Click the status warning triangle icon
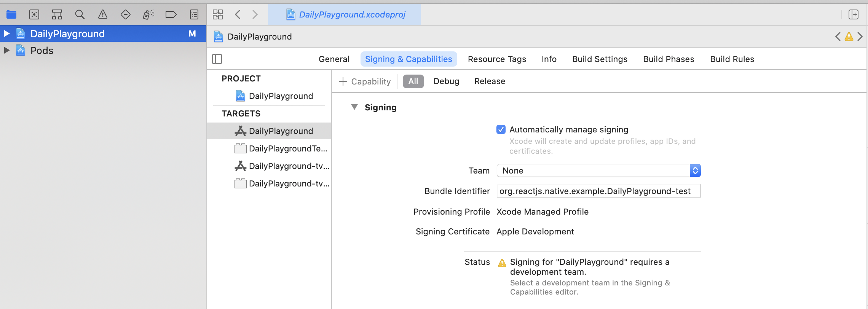 click(502, 263)
